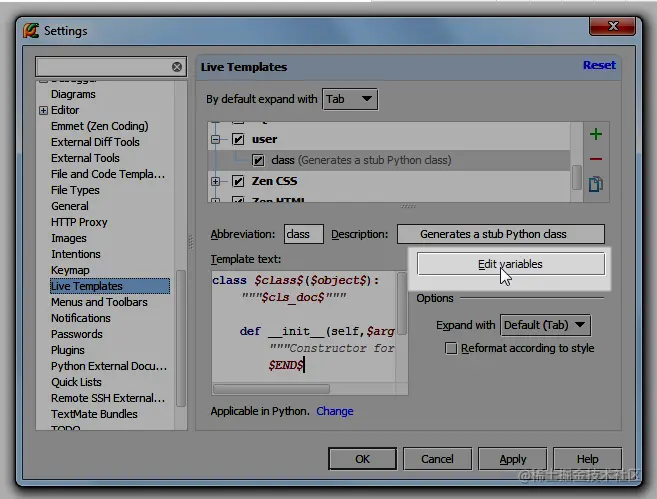Click Change applicable context link
The width and height of the screenshot is (657, 499).
point(335,411)
